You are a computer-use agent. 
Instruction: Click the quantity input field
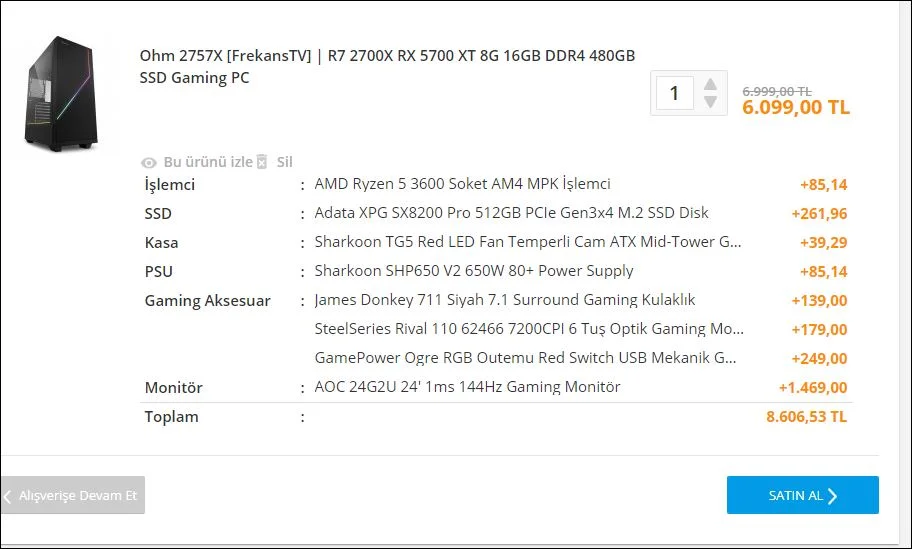675,93
